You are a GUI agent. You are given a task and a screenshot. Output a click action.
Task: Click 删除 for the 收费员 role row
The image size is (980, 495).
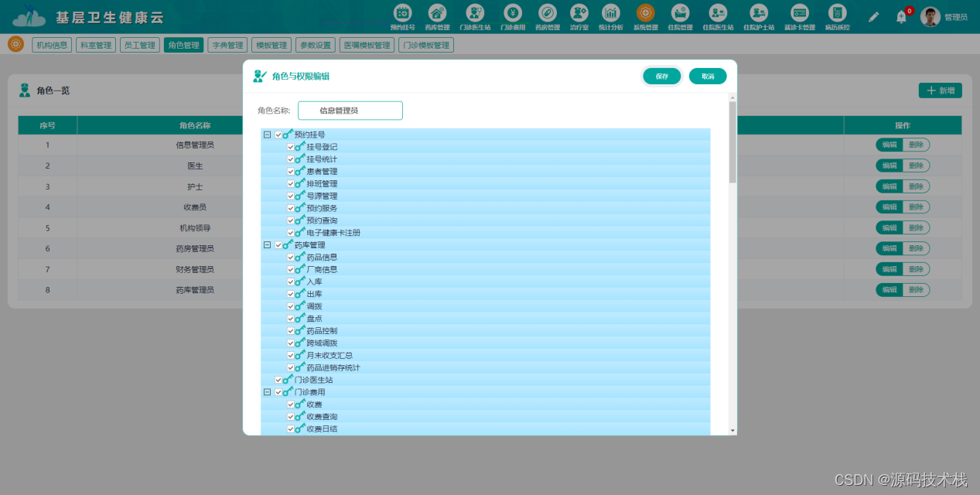pos(916,207)
